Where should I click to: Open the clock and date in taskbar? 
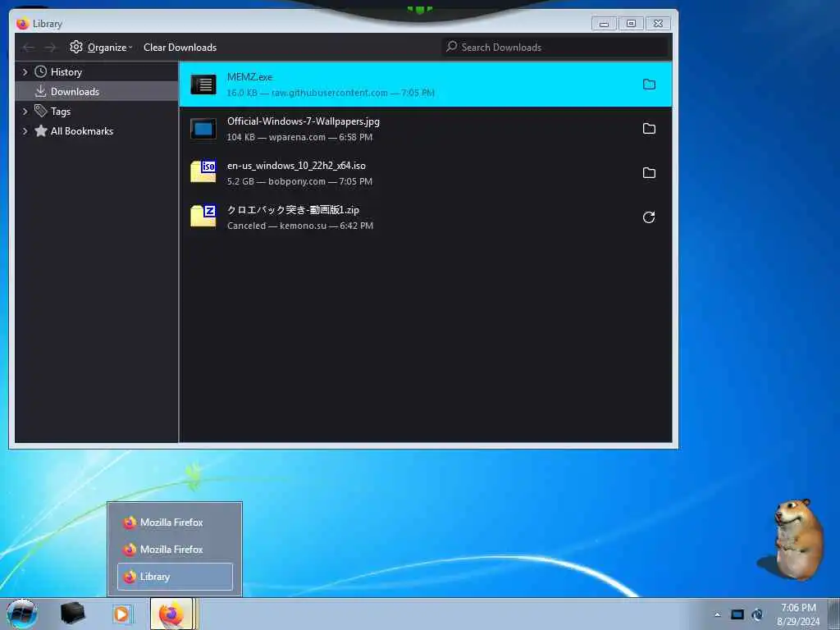[x=798, y=614]
